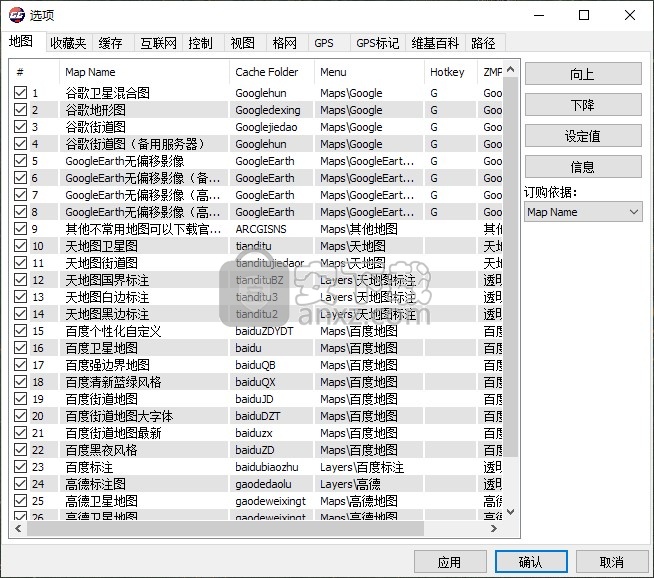Select the 百度街道地图最新 map name
This screenshot has width=654, height=578.
pyautogui.click(x=113, y=433)
